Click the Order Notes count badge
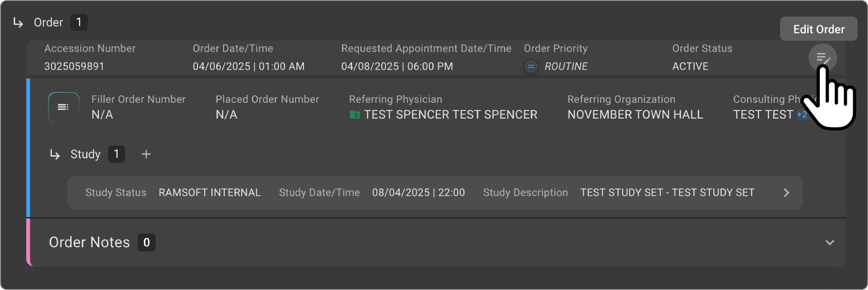This screenshot has height=290, width=868. pyautogui.click(x=146, y=242)
